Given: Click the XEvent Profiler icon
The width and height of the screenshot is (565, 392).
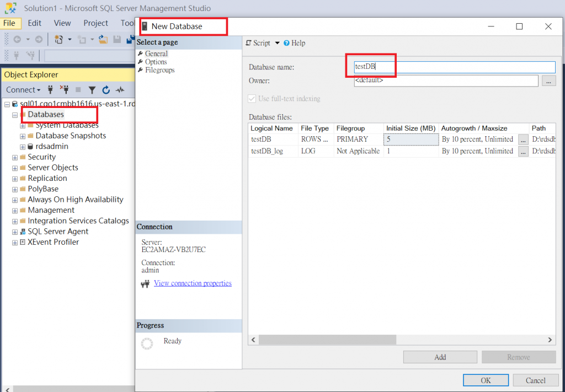Looking at the screenshot, I should [x=23, y=242].
